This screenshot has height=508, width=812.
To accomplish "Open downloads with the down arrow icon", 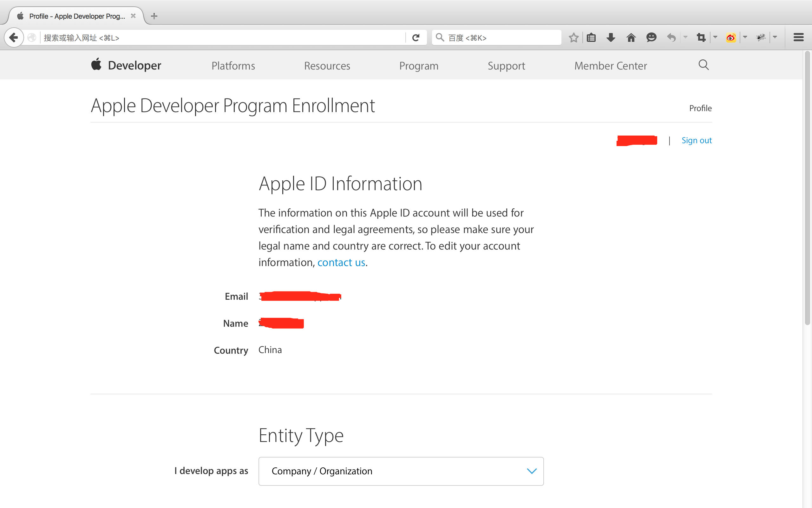I will (x=611, y=38).
